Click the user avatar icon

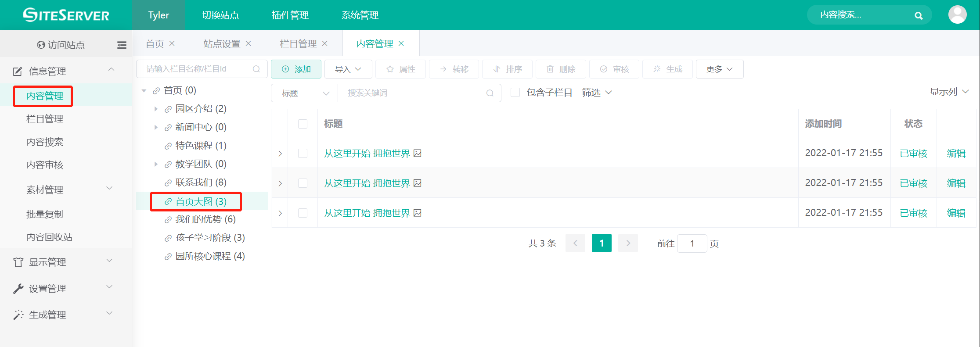pos(957,15)
